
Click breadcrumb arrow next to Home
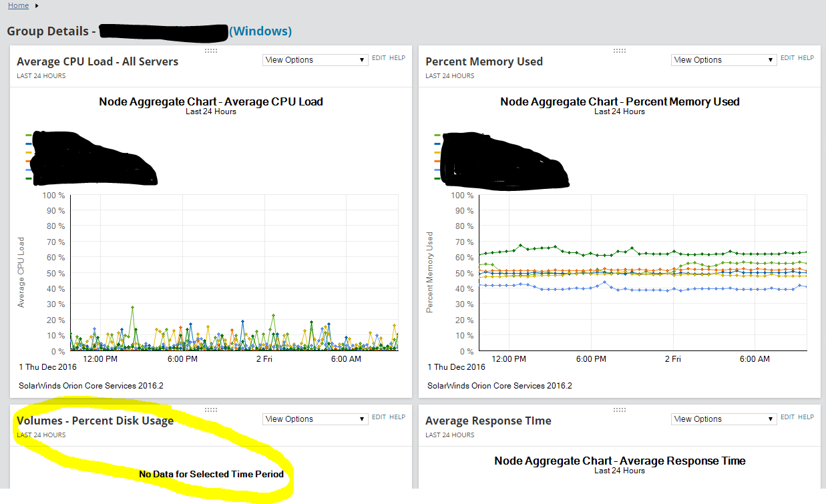click(x=37, y=5)
